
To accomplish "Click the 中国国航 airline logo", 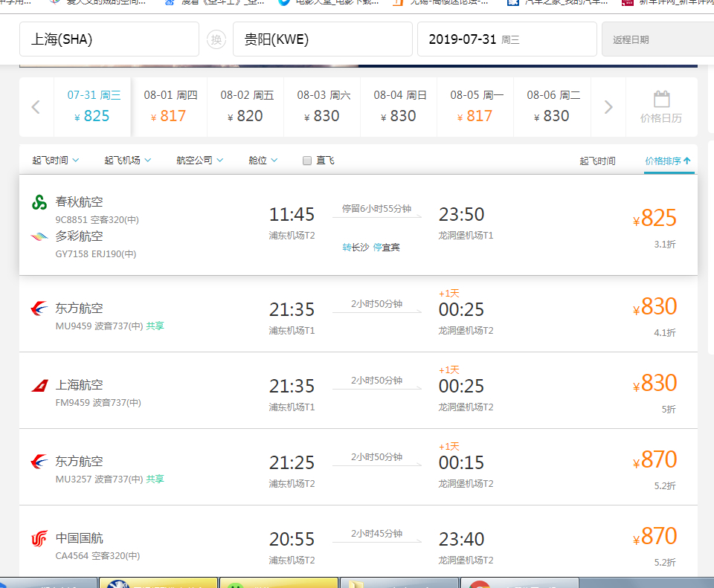I will (39, 538).
